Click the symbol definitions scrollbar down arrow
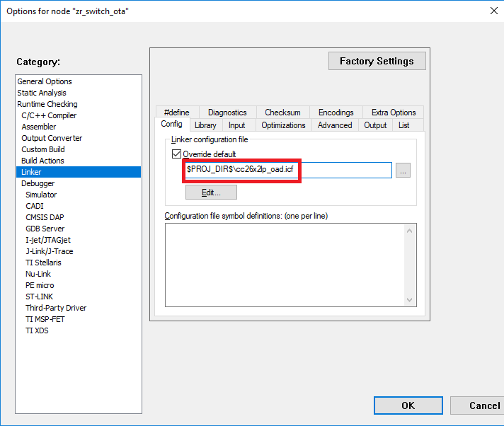The image size is (504, 426). (410, 299)
